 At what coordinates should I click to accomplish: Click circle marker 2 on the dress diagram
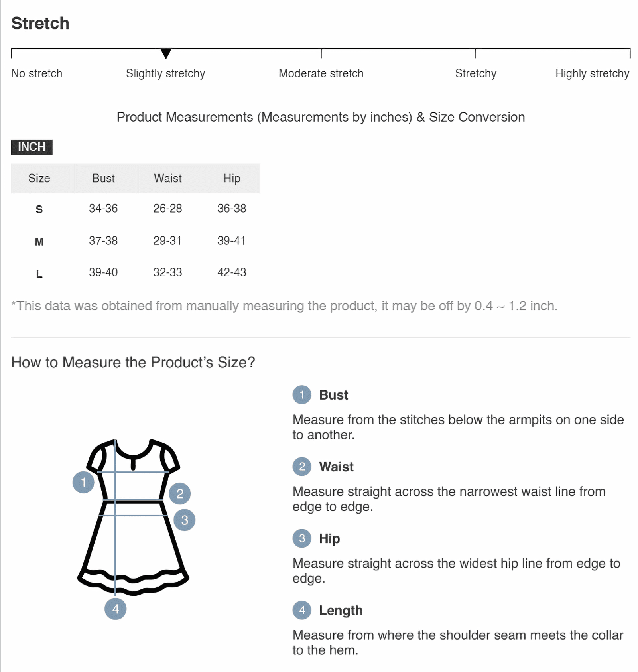(180, 493)
